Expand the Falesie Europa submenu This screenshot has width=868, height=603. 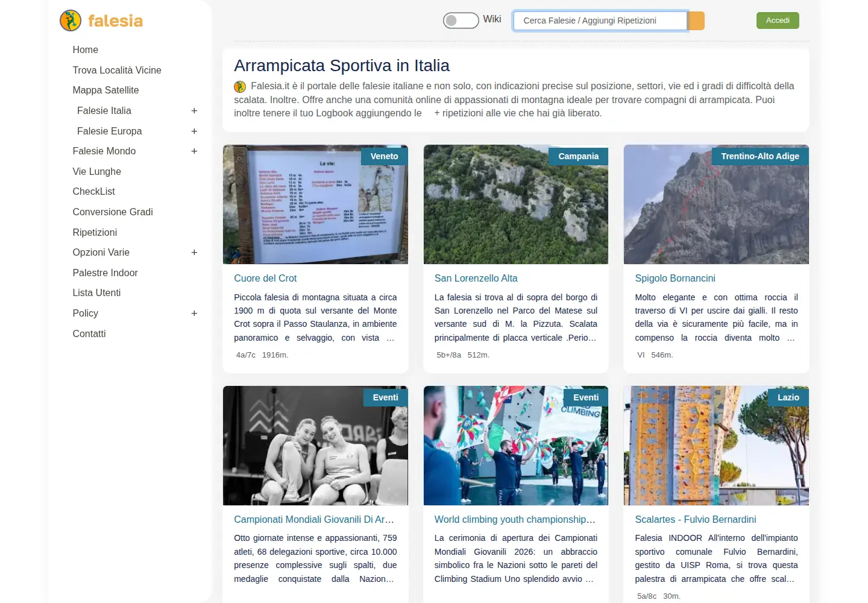[x=194, y=131]
